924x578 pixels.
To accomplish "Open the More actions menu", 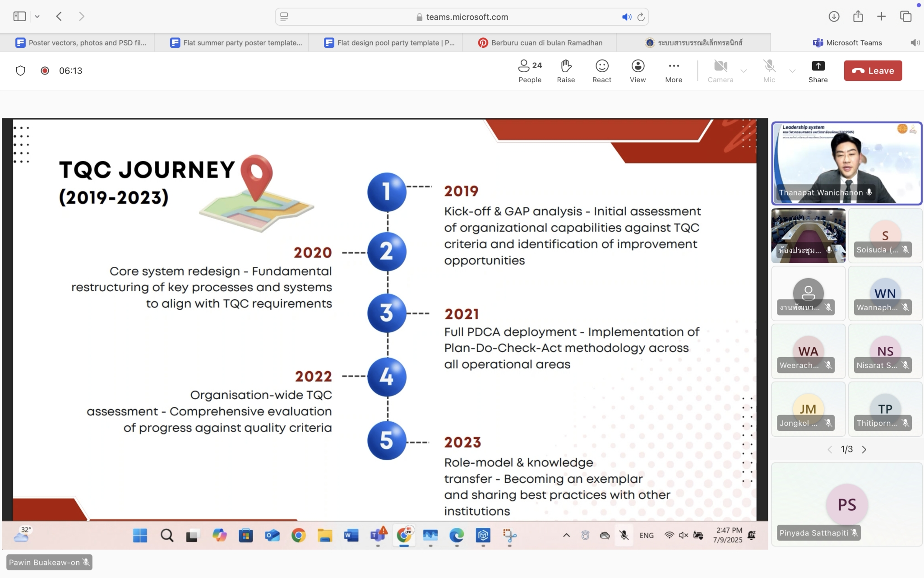I will pos(674,71).
